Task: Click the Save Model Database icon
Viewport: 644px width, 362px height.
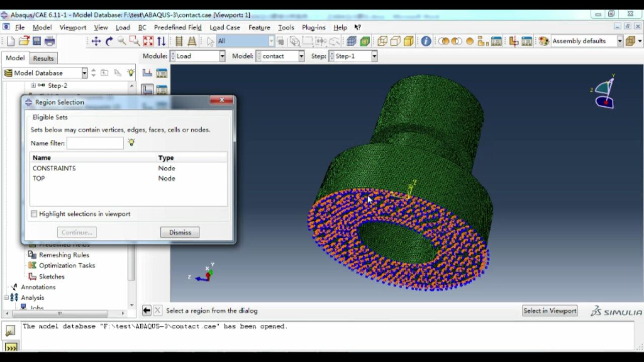Action: [37, 41]
